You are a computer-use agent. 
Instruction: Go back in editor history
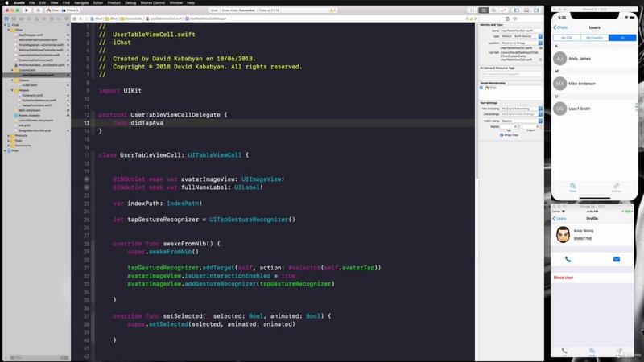(80, 19)
